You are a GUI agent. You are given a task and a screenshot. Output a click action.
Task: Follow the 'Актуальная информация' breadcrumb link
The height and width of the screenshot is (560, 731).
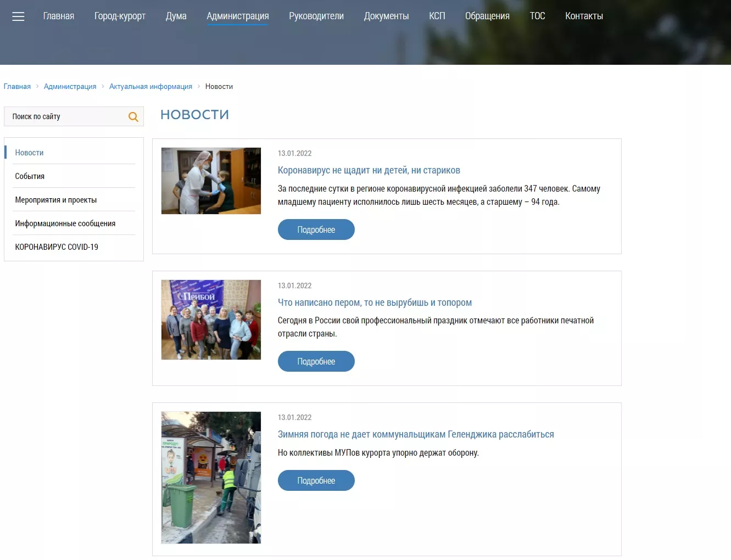[150, 86]
